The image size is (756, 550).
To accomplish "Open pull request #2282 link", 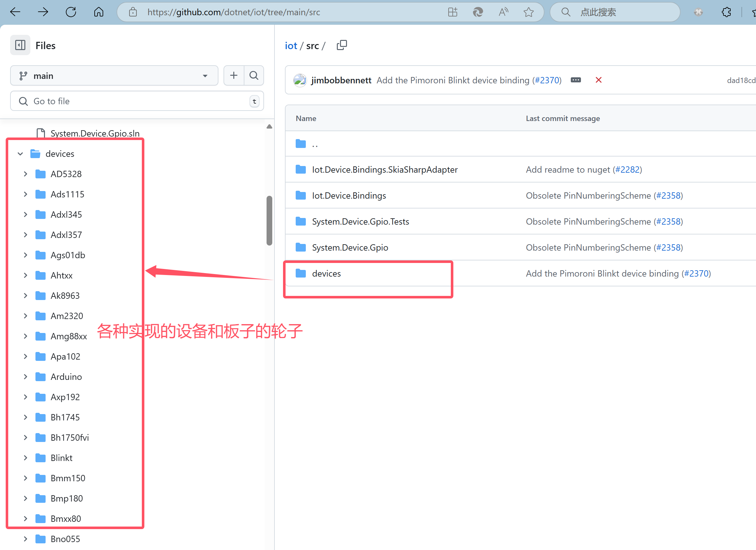I will tap(627, 169).
